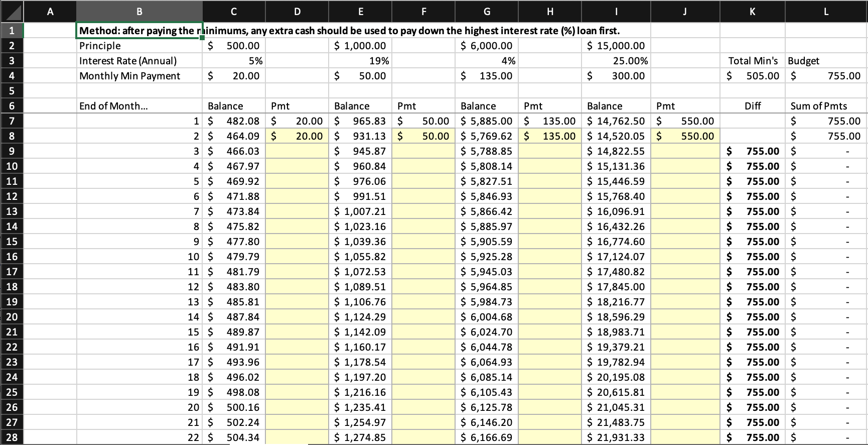Click the "Total Min's" header cell
This screenshot has width=868, height=445.
click(x=753, y=61)
